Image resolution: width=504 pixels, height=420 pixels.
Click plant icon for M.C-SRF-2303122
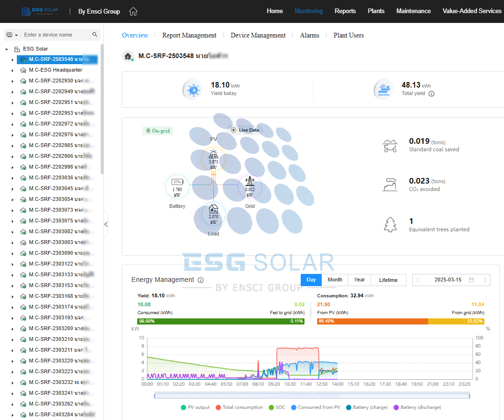pos(23,264)
